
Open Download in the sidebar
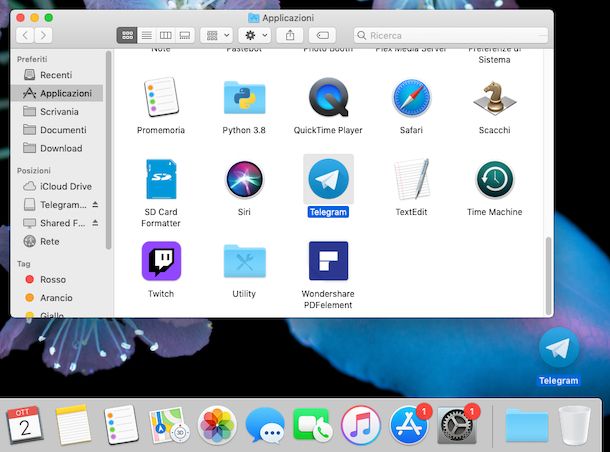57,148
